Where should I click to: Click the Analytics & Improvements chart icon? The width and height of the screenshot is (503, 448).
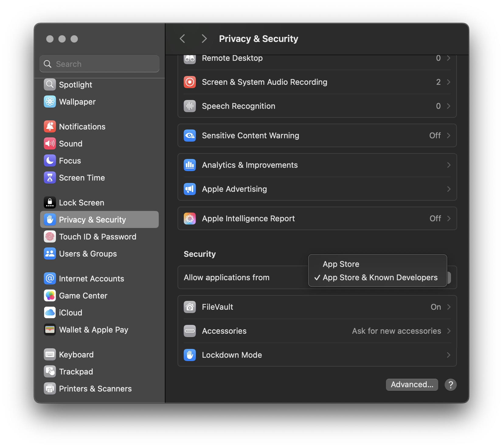click(x=190, y=165)
